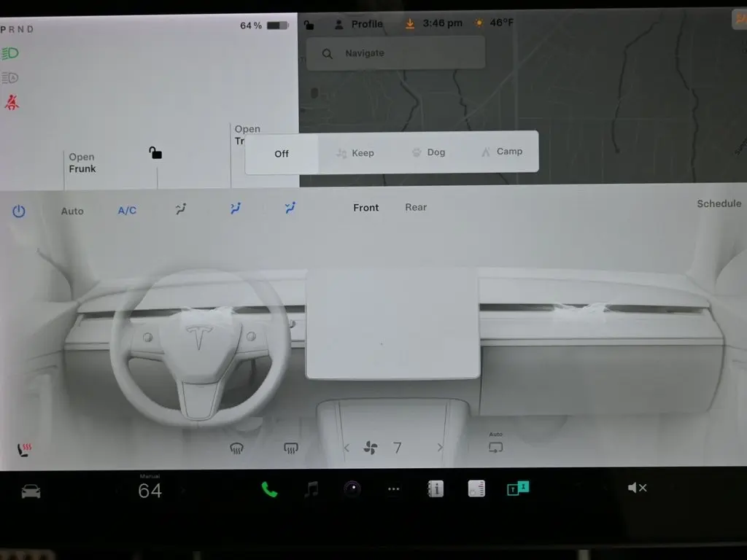Open the dashcam camera app
747x560 pixels.
352,489
